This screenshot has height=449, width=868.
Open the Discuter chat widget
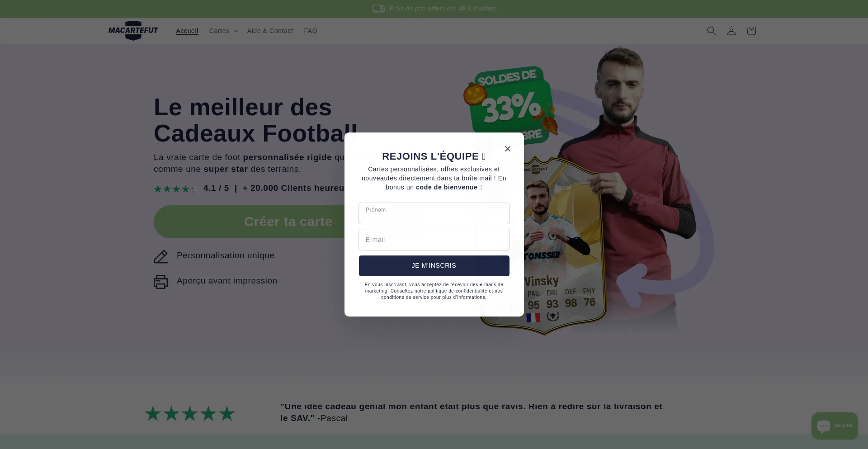coord(835,425)
